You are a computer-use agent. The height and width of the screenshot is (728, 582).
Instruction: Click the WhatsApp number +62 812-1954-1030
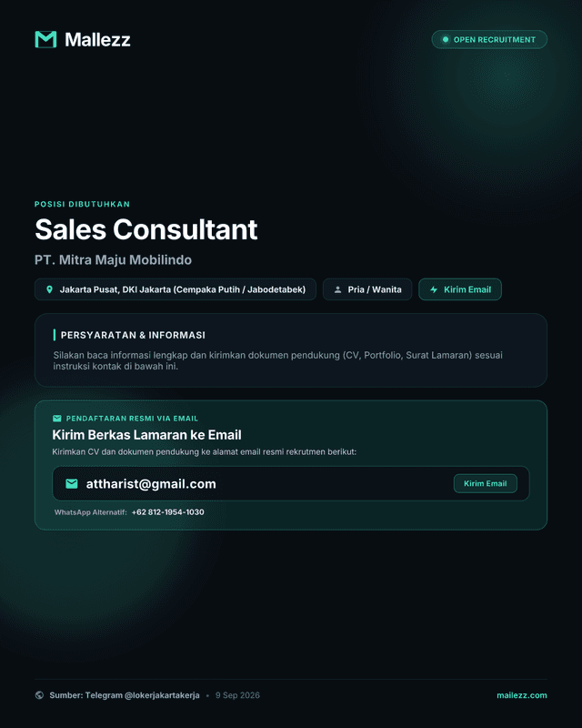pos(167,512)
